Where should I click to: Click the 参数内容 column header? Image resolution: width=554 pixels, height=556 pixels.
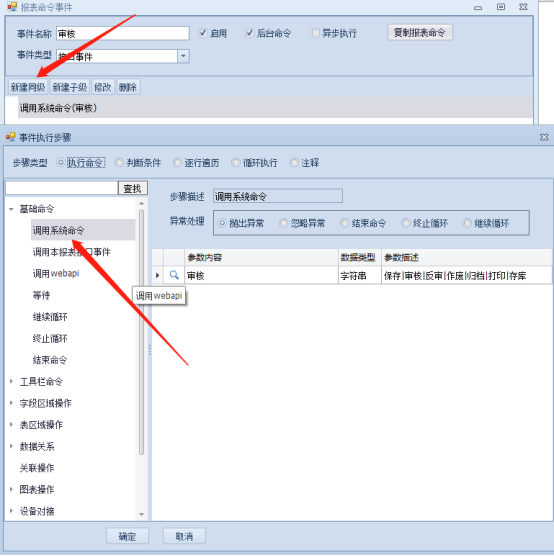[261, 257]
